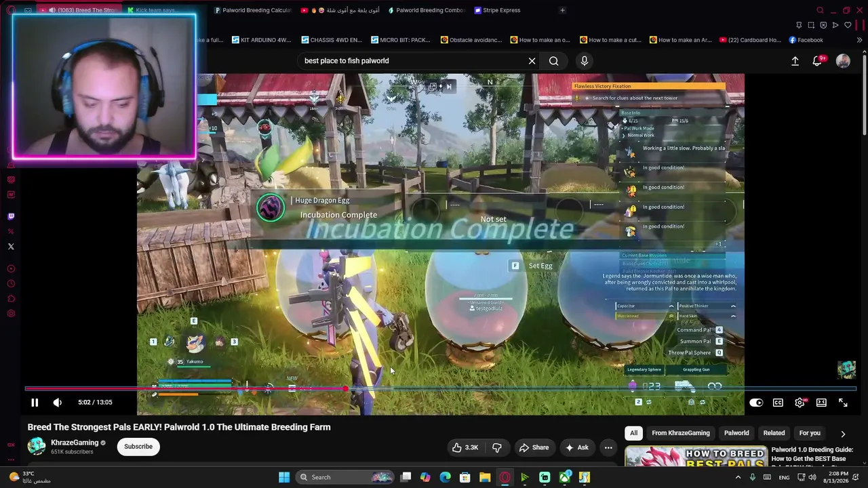Select the Palworld filter chip
This screenshot has height=488, width=868.
coord(736,433)
